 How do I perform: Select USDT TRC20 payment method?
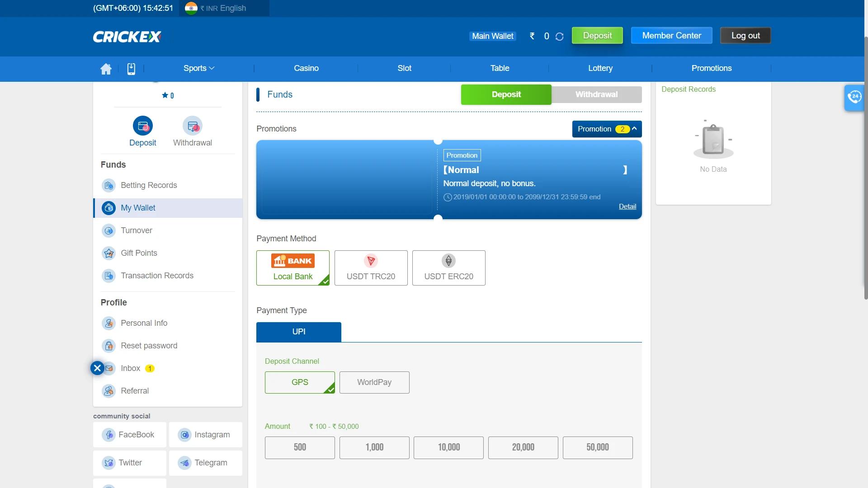point(371,268)
